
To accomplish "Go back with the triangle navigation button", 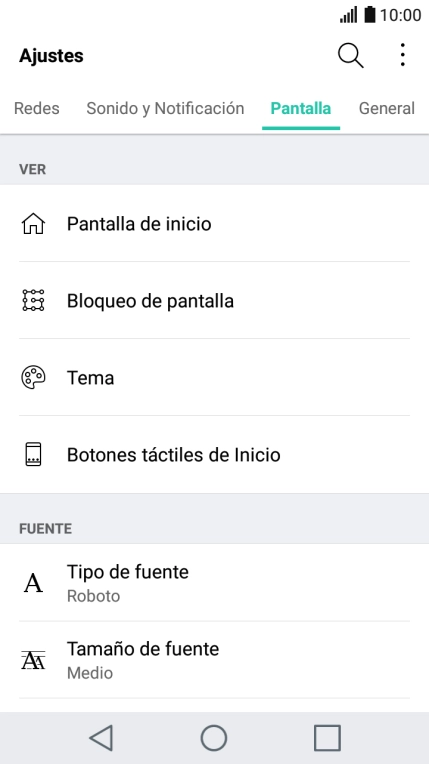I will point(101,738).
